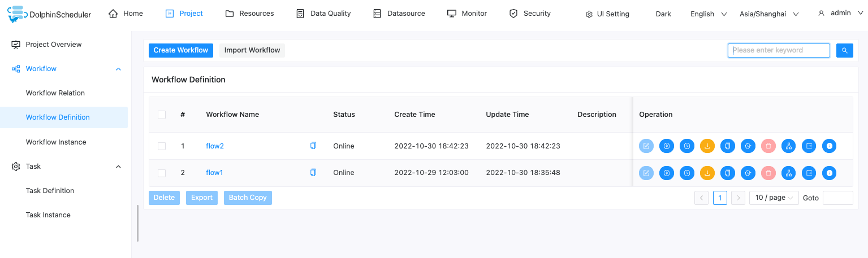Start flow1 with the run icon

point(667,173)
